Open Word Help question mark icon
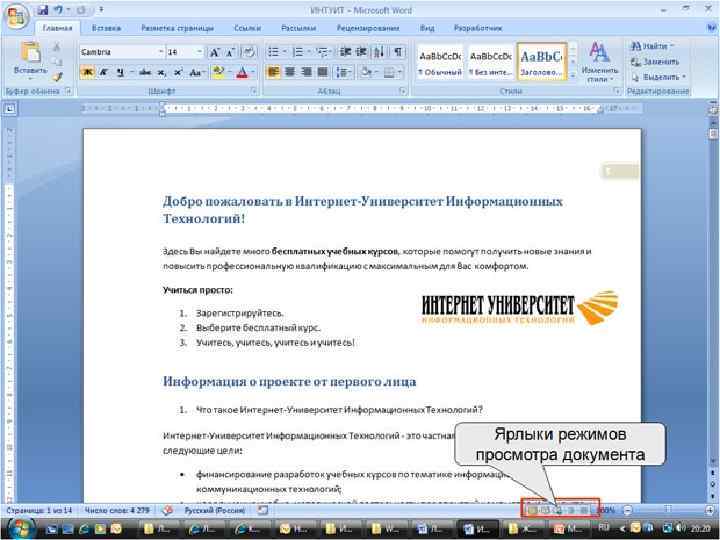 pyautogui.click(x=712, y=28)
